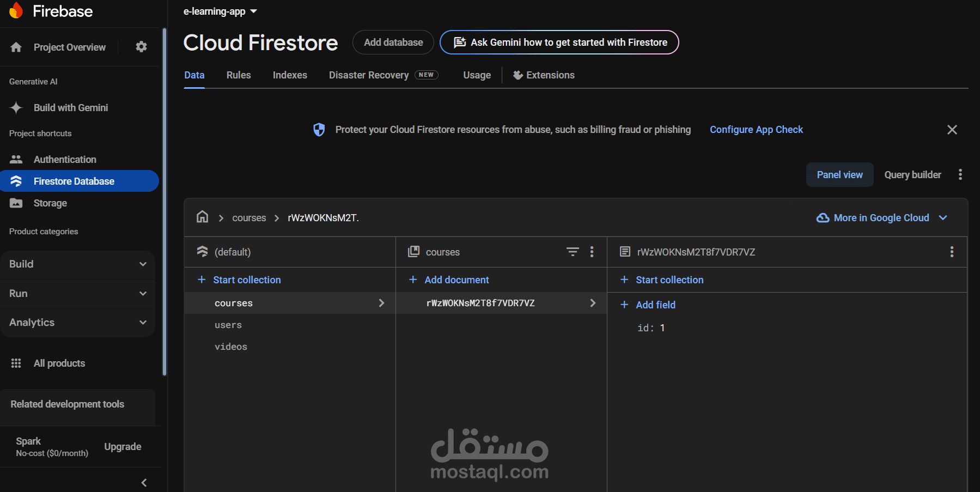Open Storage from the sidebar
980x492 pixels.
[x=80, y=203]
